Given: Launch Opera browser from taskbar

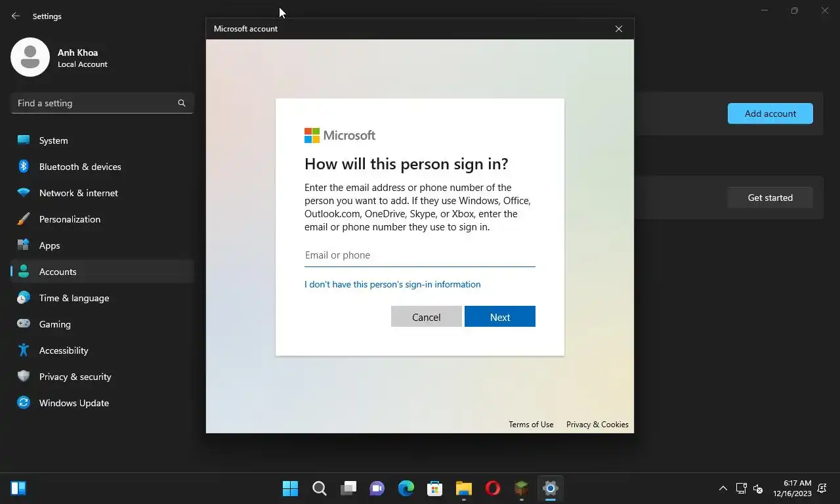Looking at the screenshot, I should [493, 488].
